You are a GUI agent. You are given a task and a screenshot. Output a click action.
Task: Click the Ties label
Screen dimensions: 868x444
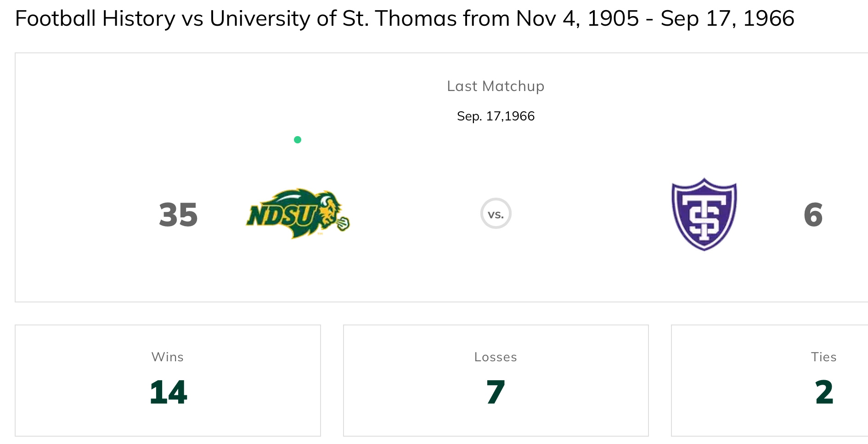[x=823, y=357]
